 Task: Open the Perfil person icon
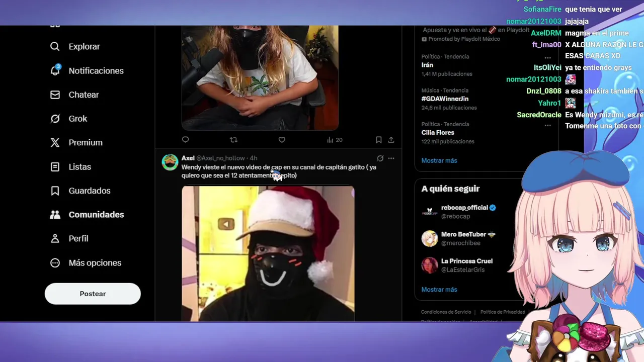point(55,239)
